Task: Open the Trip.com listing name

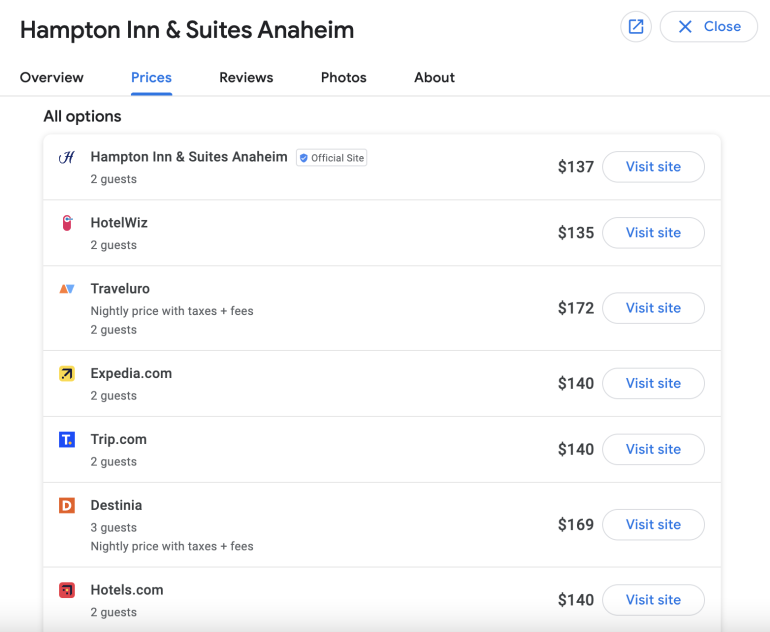Action: tap(118, 439)
